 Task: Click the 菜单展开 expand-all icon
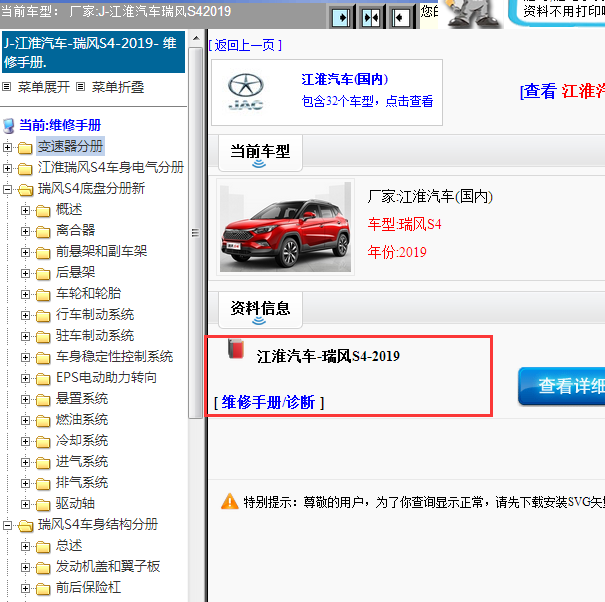(6, 87)
